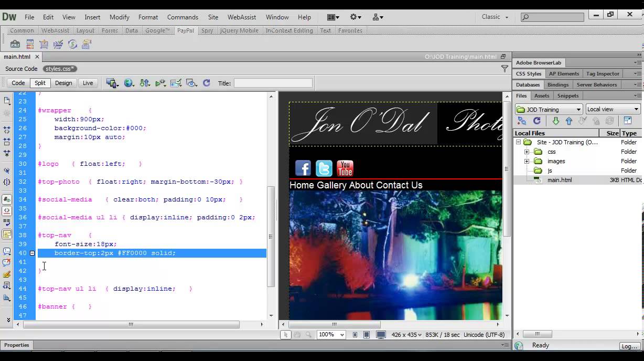The width and height of the screenshot is (644, 361).
Task: Switch to Split view
Action: [x=40, y=83]
